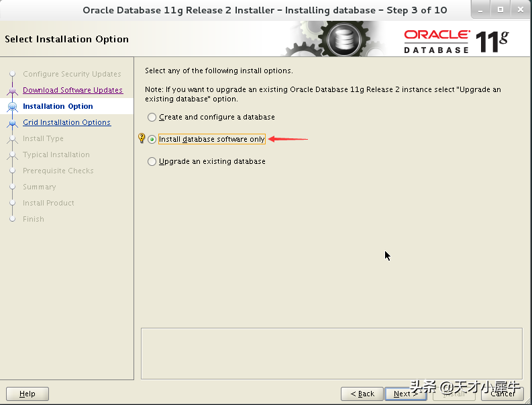The height and width of the screenshot is (405, 532).
Task: Close the installer window
Action: tap(521, 10)
